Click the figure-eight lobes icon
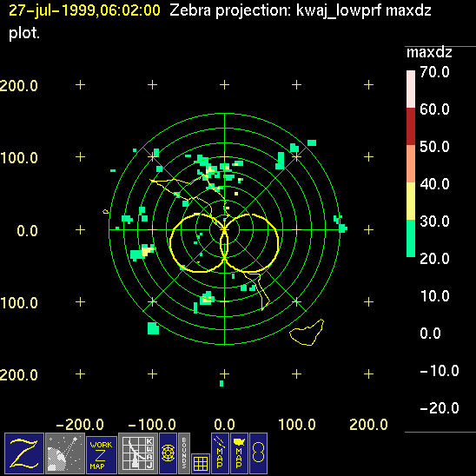476x476 pixels. [x=258, y=453]
